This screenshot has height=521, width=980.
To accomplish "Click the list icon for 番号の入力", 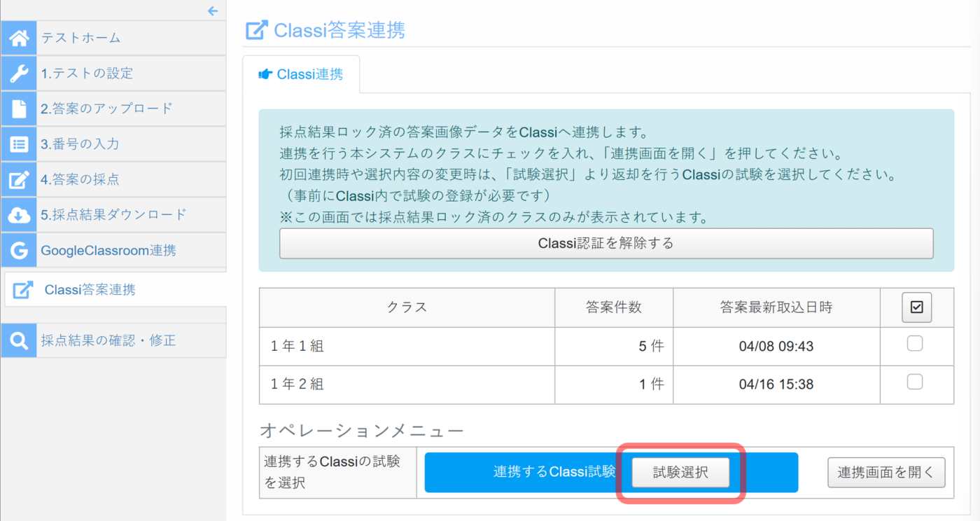I will 19,144.
